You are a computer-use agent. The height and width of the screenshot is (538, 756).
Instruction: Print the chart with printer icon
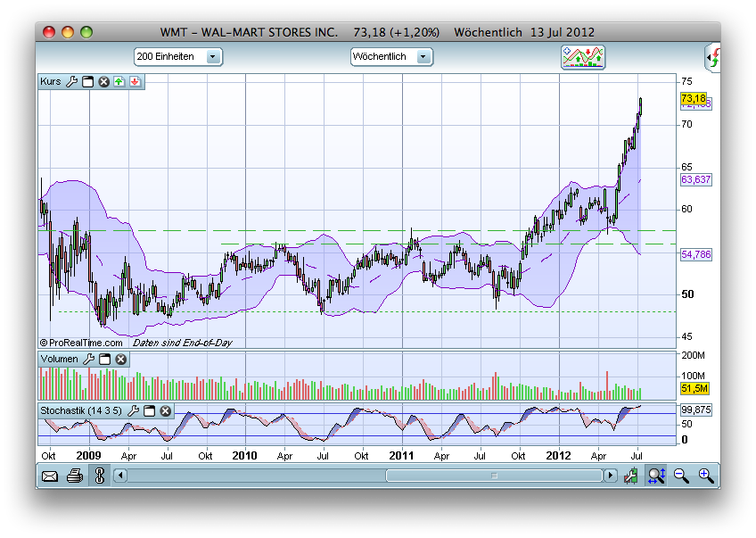pos(75,476)
